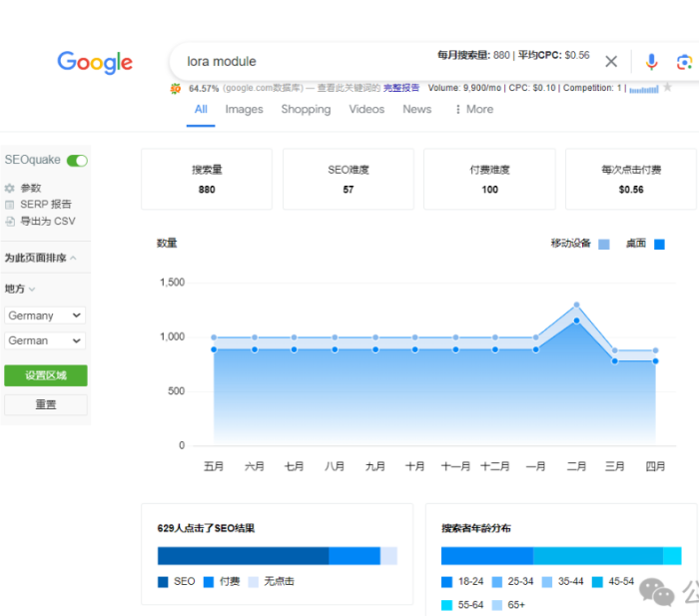Collapse the sort this page section

click(73, 259)
